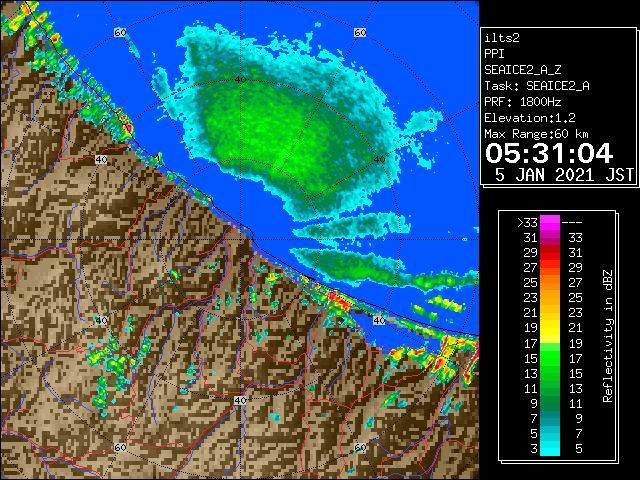Click the "40" ring label atop the green echo
This screenshot has height=480, width=640.
tap(240, 80)
